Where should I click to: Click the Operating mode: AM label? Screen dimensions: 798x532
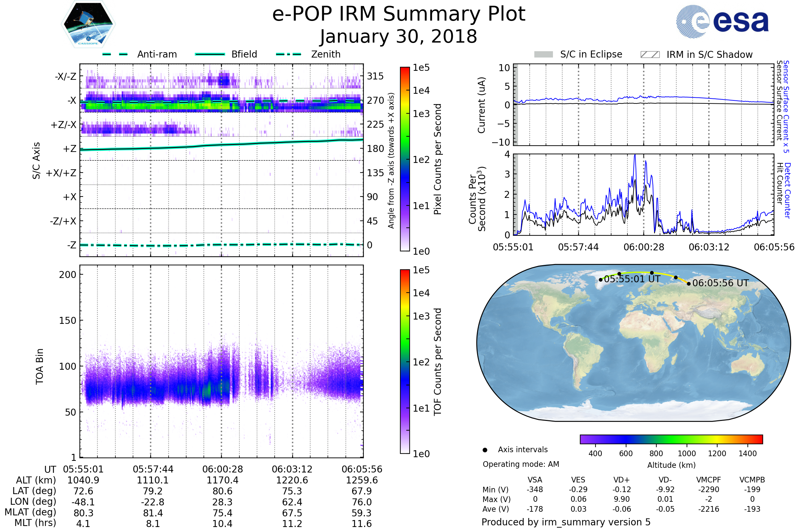pyautogui.click(x=520, y=464)
